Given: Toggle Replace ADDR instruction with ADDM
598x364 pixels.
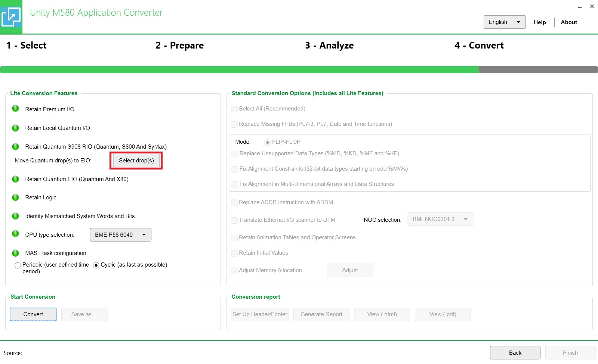Looking at the screenshot, I should tap(234, 203).
